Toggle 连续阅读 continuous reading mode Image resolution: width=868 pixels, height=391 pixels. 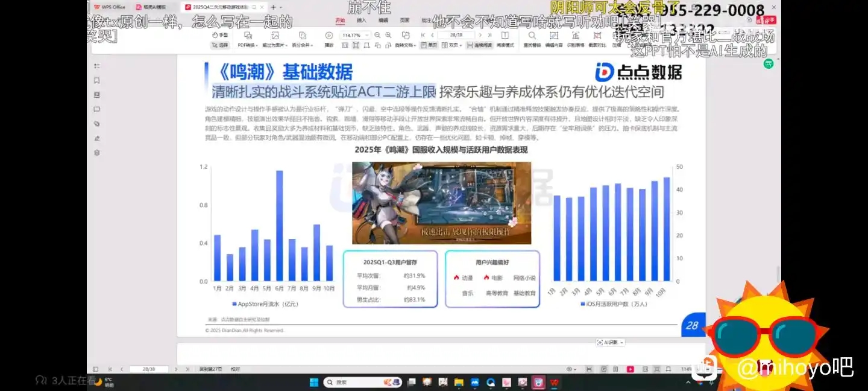pyautogui.click(x=479, y=45)
